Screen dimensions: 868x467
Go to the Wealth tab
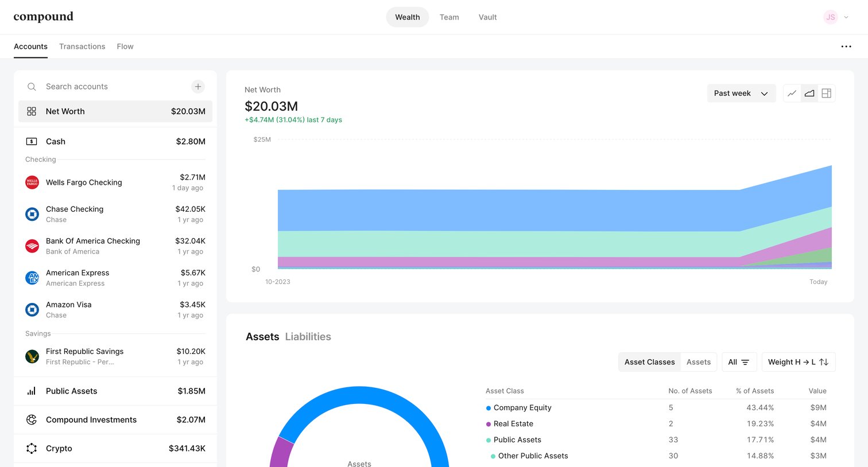coord(408,17)
